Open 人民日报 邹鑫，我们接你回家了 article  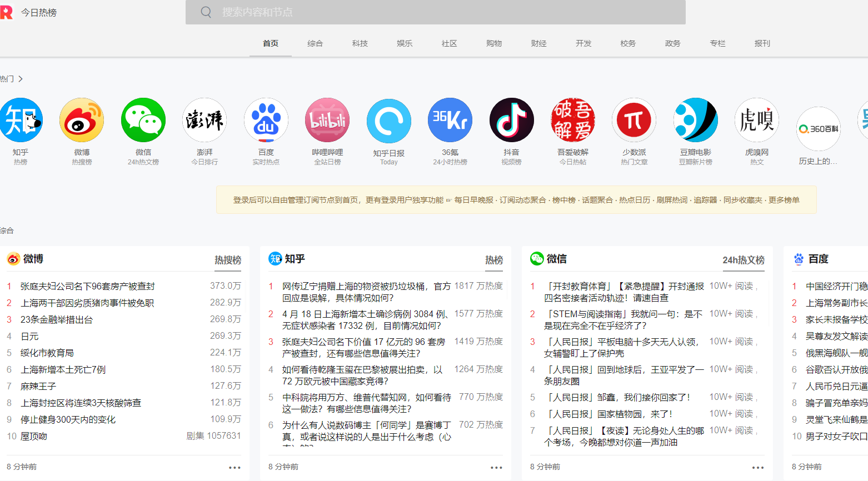[618, 397]
